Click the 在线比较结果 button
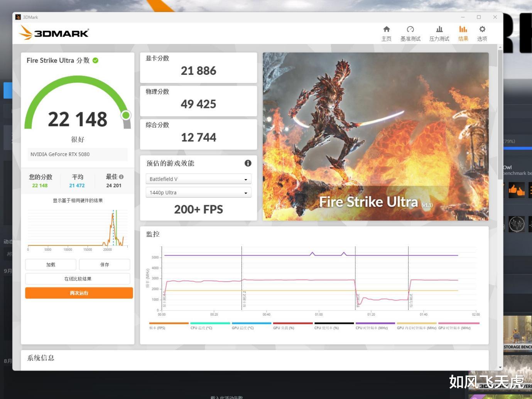 pyautogui.click(x=78, y=279)
